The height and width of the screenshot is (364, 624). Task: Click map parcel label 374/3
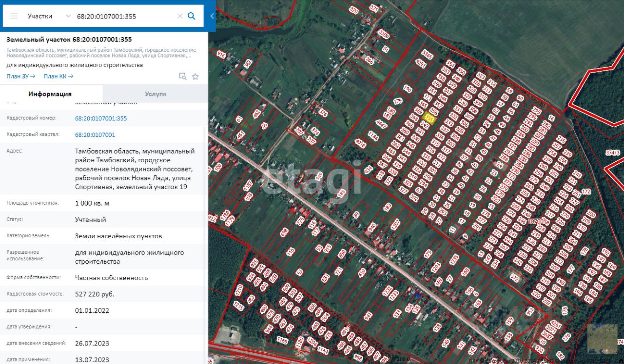[613, 153]
